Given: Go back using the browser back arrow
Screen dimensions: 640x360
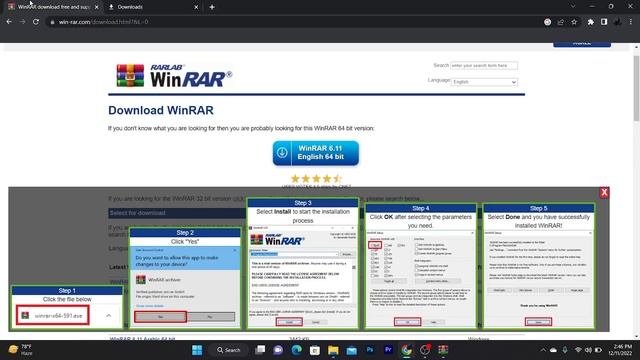Looking at the screenshot, I should pyautogui.click(x=9, y=22).
